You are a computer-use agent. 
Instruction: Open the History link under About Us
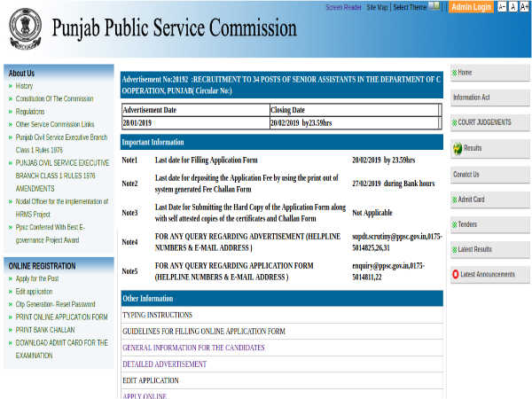click(24, 86)
